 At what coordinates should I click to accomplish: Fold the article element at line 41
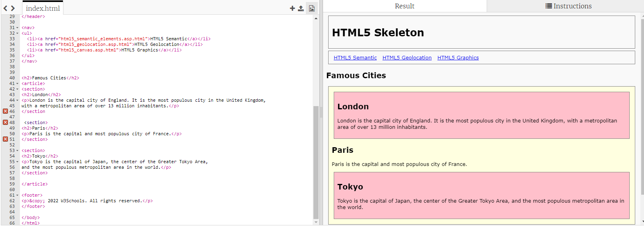[17, 84]
